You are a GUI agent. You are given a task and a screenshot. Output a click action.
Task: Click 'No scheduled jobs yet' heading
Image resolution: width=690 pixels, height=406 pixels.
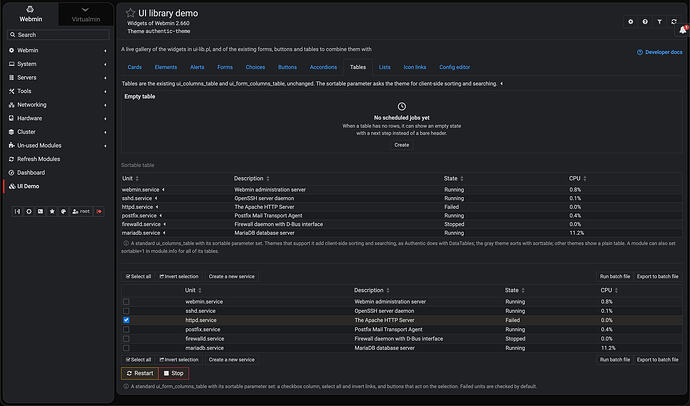(402, 118)
